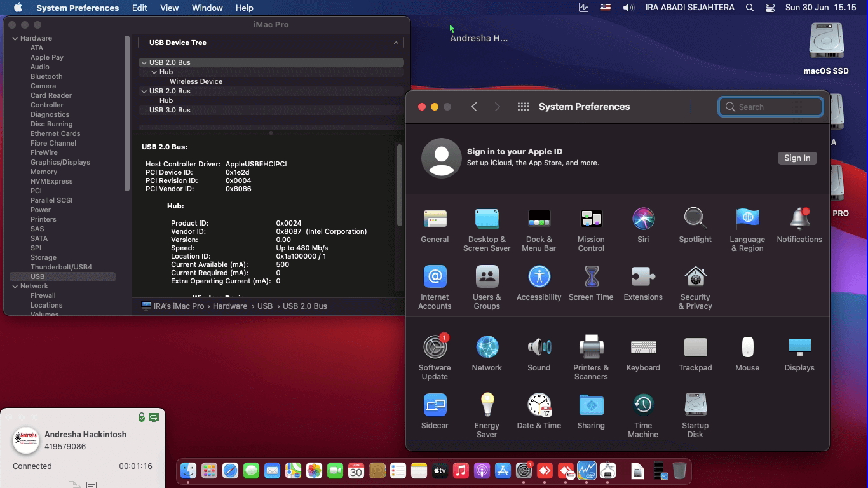Screen dimensions: 868x488
Task: Open the Edit menu
Action: tap(140, 8)
